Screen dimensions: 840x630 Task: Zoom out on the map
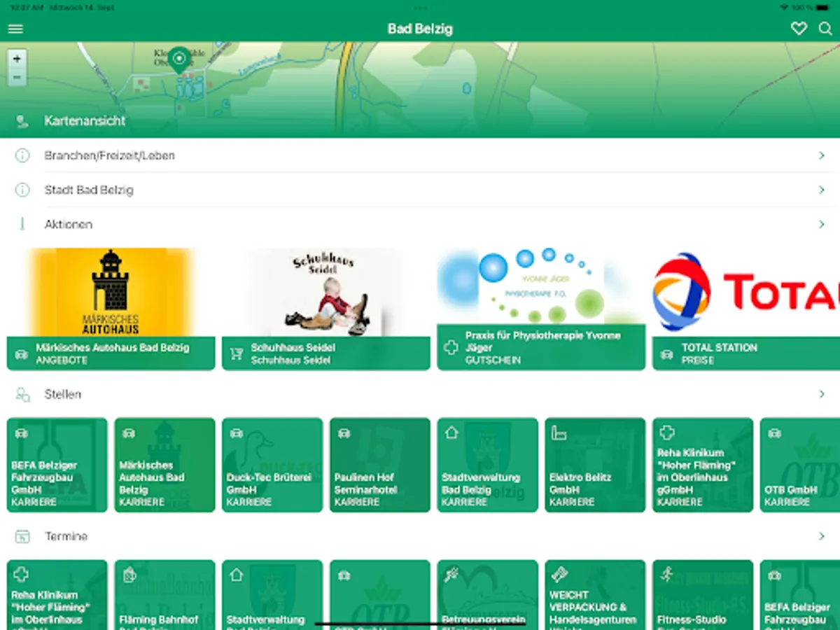(17, 76)
